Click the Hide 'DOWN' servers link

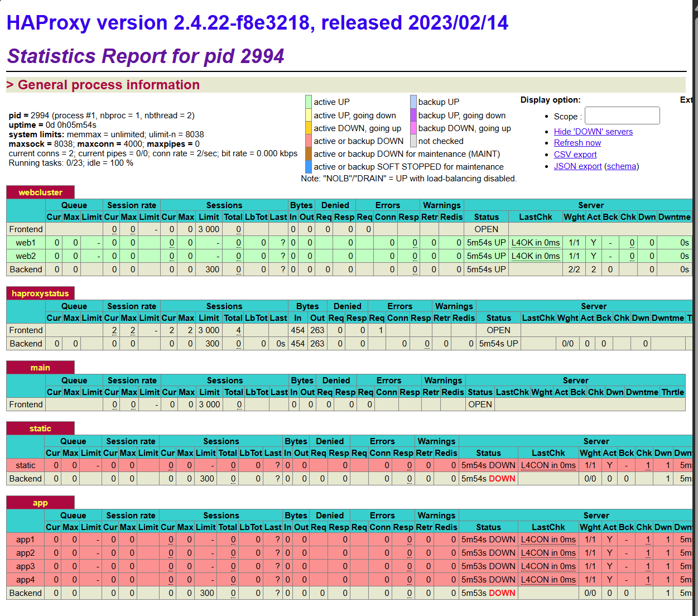click(593, 132)
